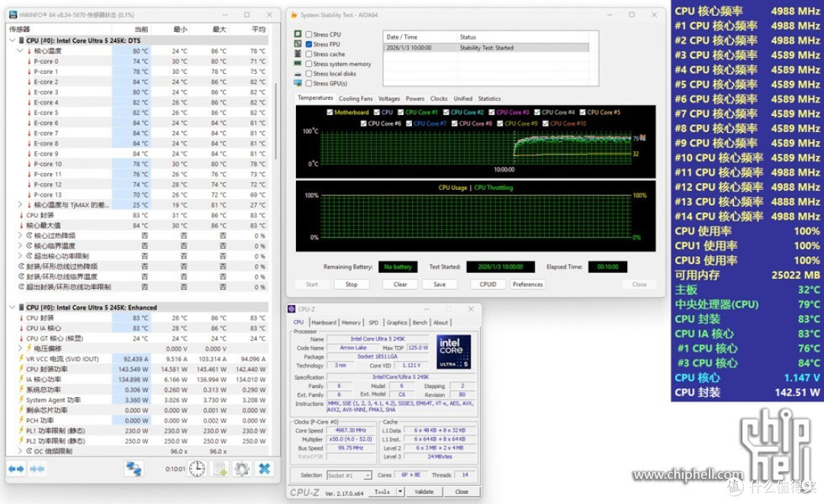Click chip icon of CPU [#0] DTS header
This screenshot has height=504, width=824.
point(21,40)
